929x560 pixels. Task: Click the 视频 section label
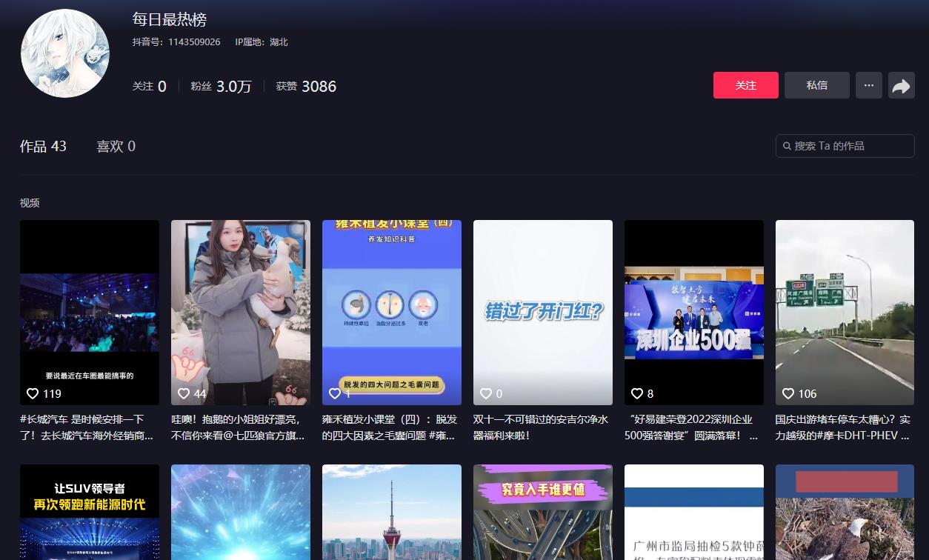(30, 203)
